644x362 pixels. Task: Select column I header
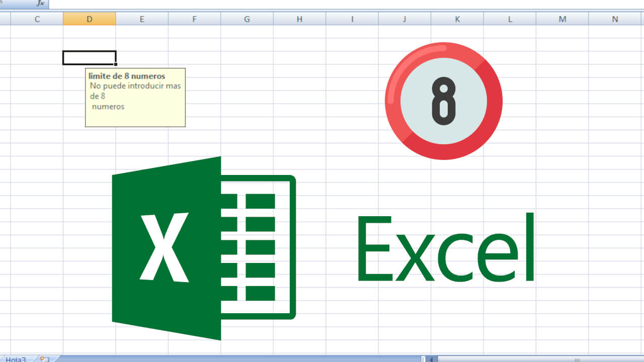tap(352, 19)
